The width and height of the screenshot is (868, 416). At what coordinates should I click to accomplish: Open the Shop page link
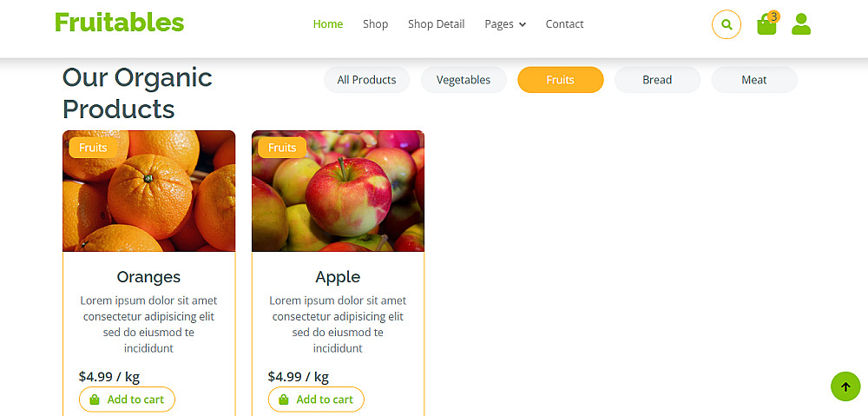click(375, 24)
